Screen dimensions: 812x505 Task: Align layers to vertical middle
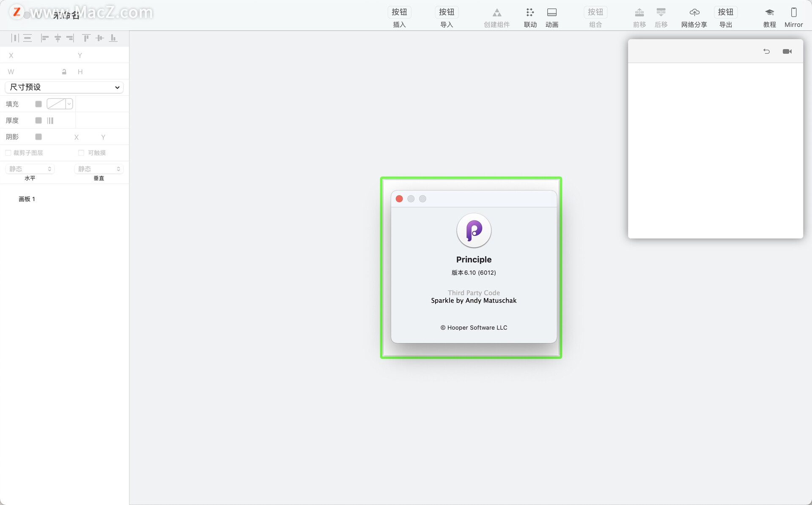[100, 38]
